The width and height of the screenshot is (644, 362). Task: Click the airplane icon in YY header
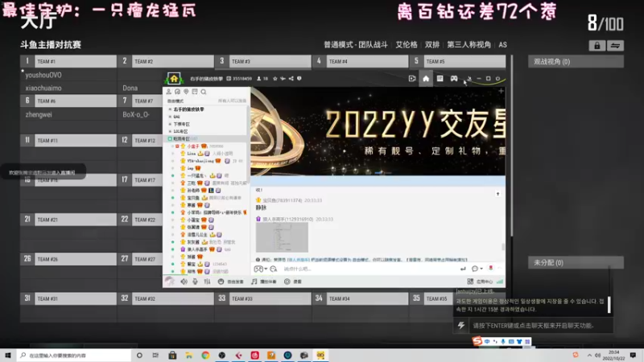283,78
